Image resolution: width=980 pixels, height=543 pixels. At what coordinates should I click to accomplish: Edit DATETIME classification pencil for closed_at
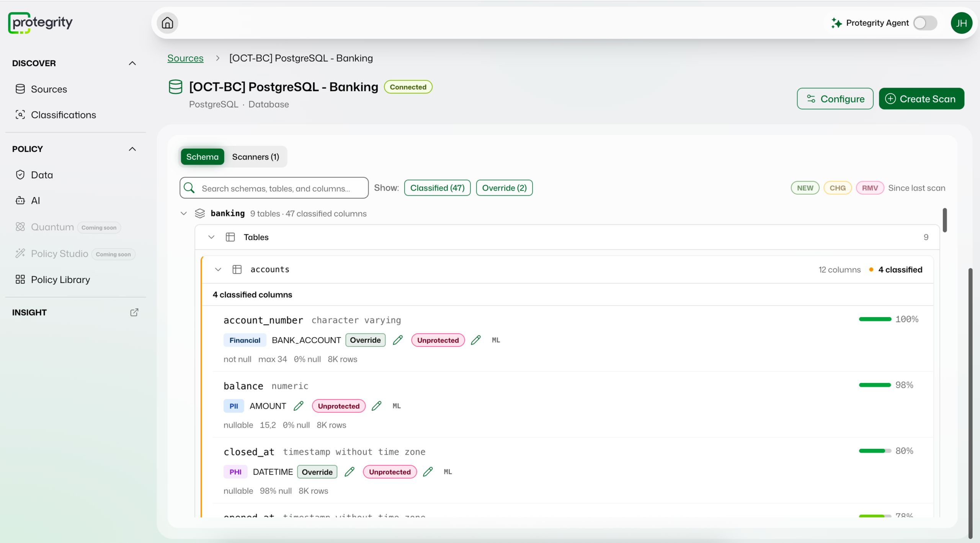[350, 472]
